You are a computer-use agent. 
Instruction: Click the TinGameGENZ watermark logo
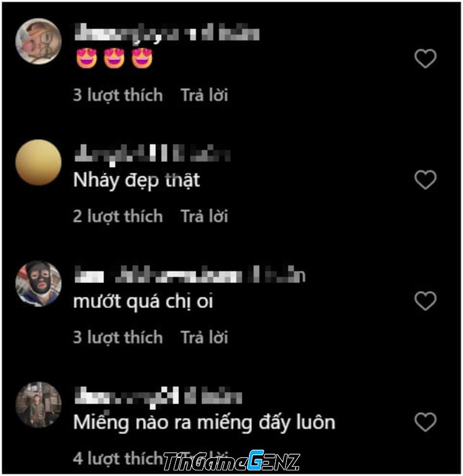coord(232,461)
